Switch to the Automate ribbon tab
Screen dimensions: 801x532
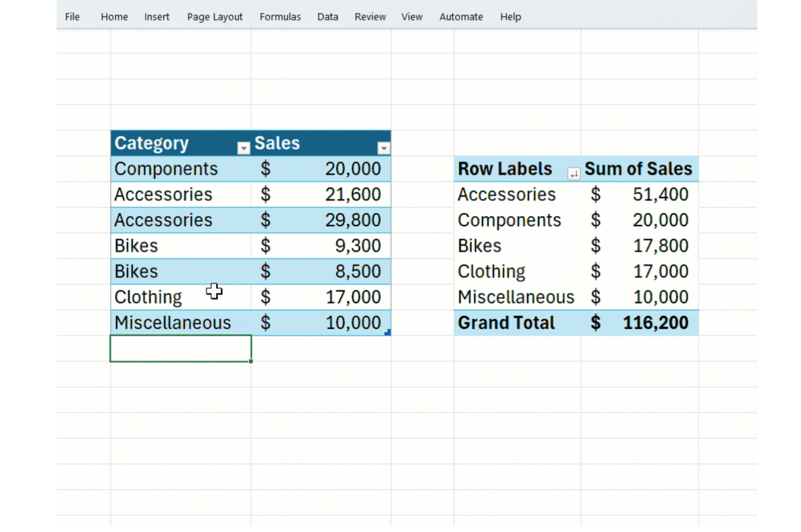[461, 17]
